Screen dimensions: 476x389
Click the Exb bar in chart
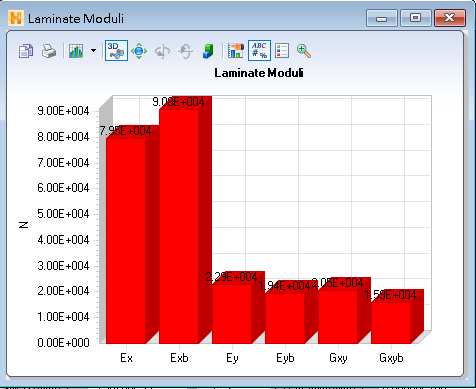[x=179, y=226]
